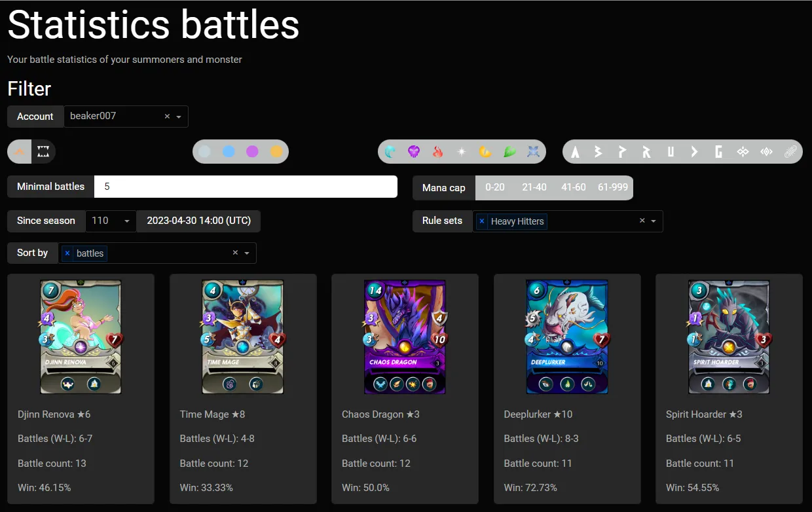Clear all selected rule sets
This screenshot has height=512, width=812.
point(642,221)
